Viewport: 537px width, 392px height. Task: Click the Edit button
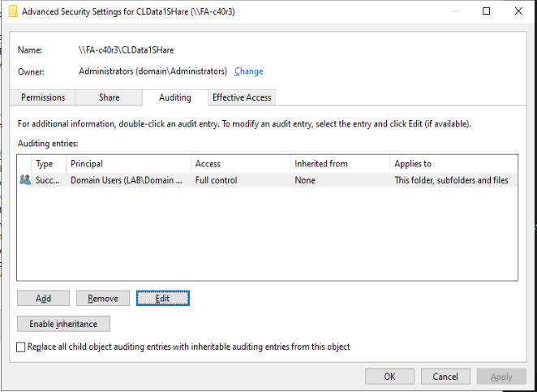coord(163,298)
